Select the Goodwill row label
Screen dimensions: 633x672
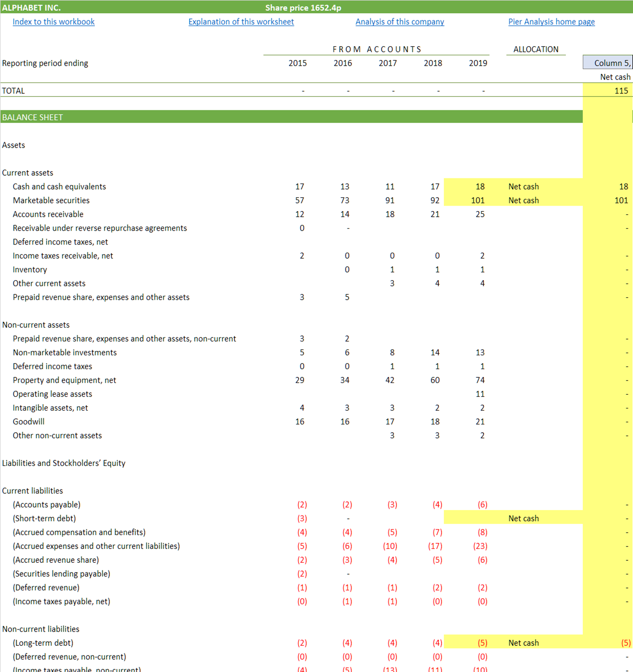point(29,422)
